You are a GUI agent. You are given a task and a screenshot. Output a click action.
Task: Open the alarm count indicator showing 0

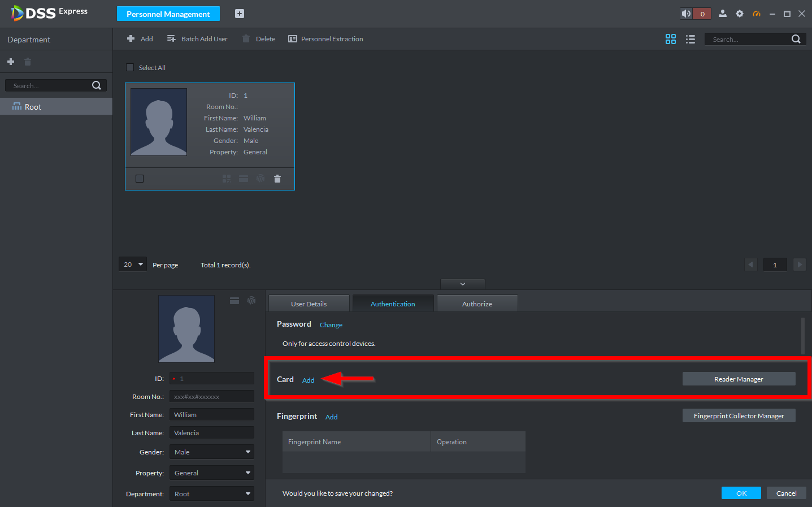[702, 14]
